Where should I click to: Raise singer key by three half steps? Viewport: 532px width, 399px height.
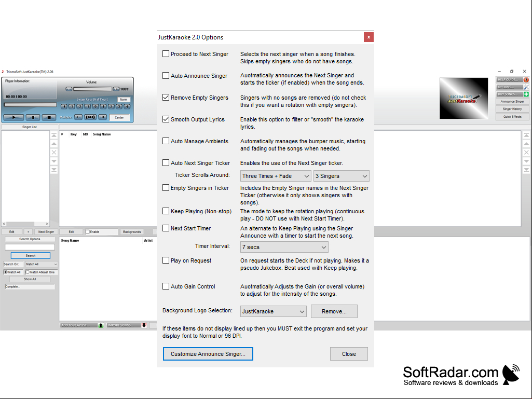point(119,106)
